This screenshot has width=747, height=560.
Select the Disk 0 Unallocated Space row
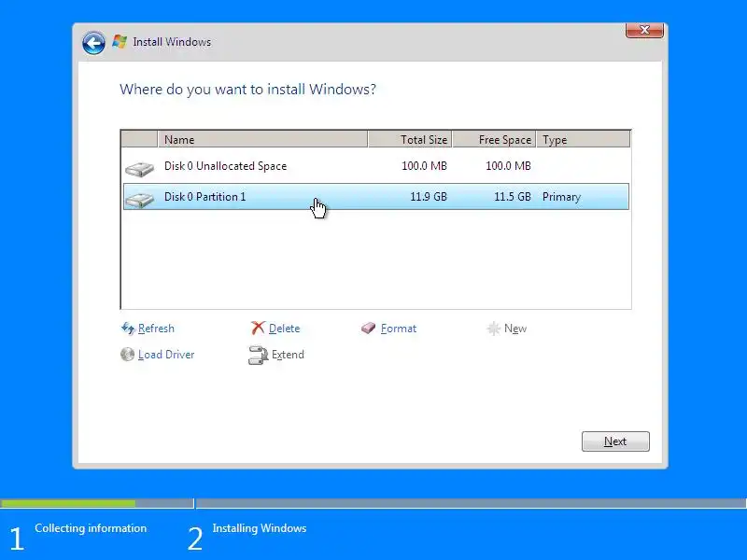[376, 166]
